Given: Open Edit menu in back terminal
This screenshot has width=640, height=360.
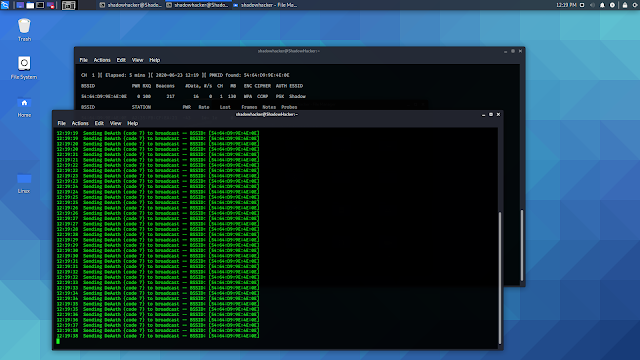Looking at the screenshot, I should coord(121,60).
